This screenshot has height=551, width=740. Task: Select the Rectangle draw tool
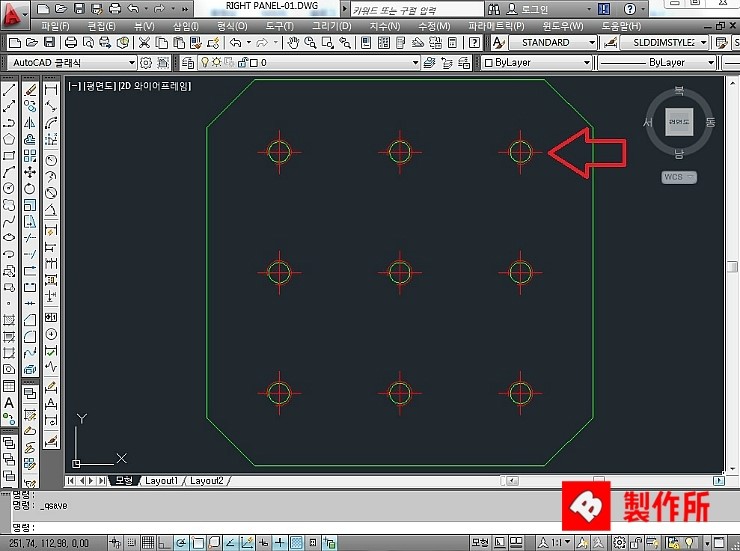9,156
